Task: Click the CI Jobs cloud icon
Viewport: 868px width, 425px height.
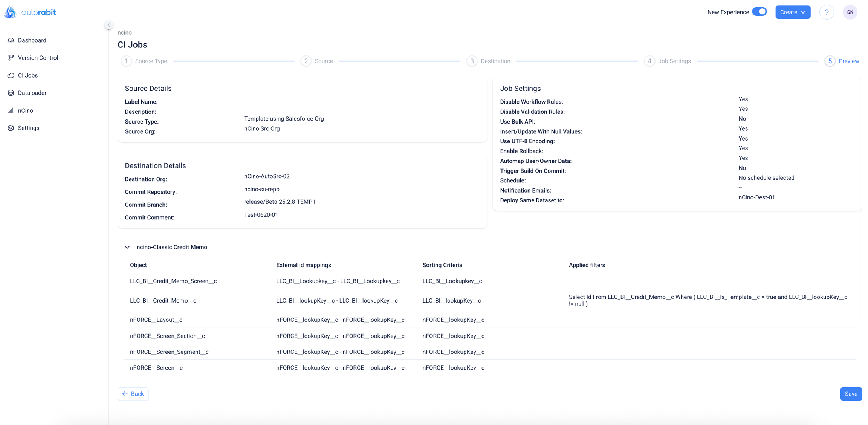Action: [11, 75]
